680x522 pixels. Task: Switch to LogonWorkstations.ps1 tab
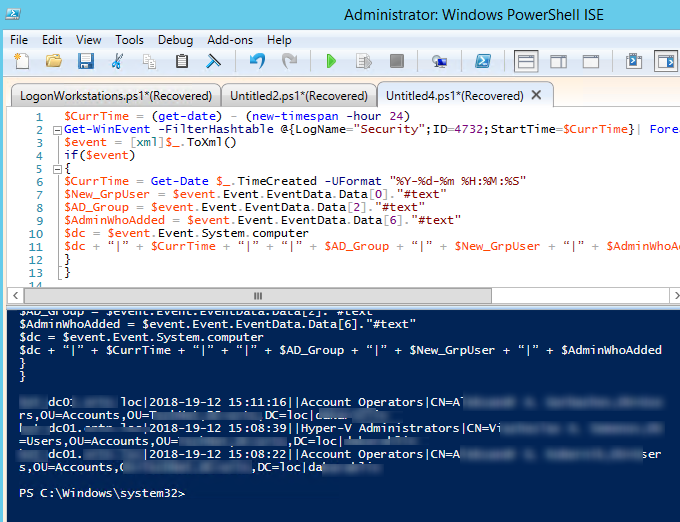(116, 95)
